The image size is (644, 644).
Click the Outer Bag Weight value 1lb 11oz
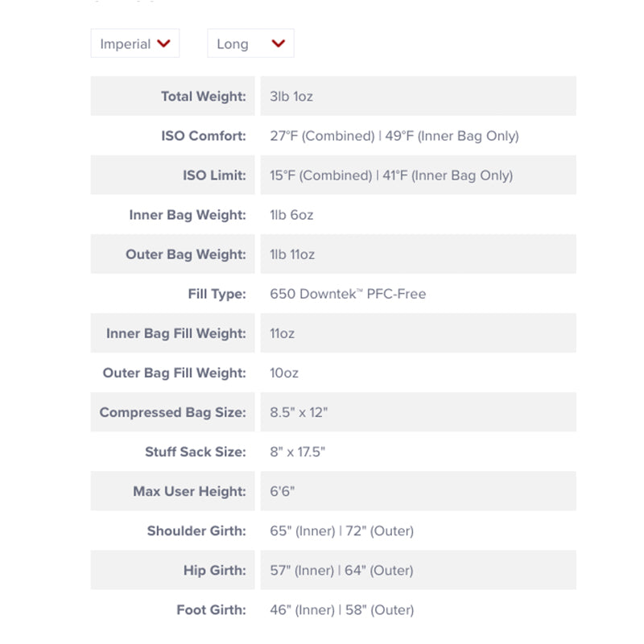292,254
